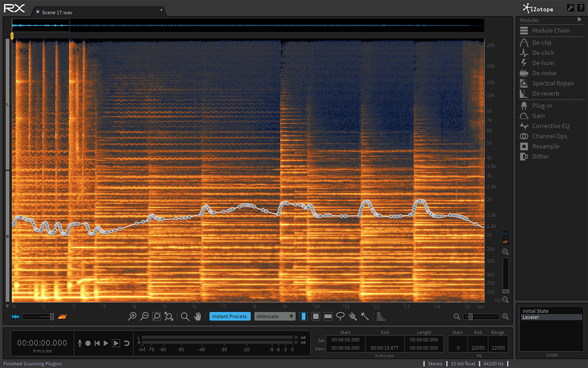This screenshot has width=588, height=368.
Task: Open the Attenuate mode dropdown
Action: (275, 316)
